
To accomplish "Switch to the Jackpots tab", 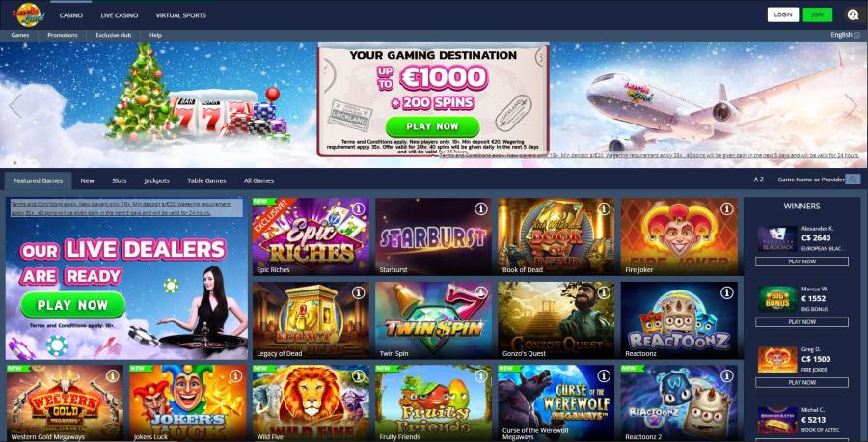I will click(x=156, y=180).
